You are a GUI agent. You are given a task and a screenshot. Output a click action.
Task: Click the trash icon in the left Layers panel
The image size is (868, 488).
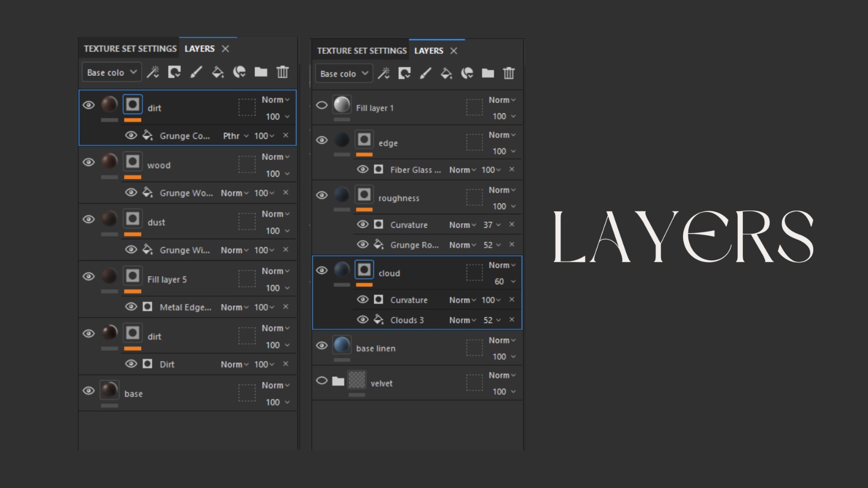(x=282, y=72)
